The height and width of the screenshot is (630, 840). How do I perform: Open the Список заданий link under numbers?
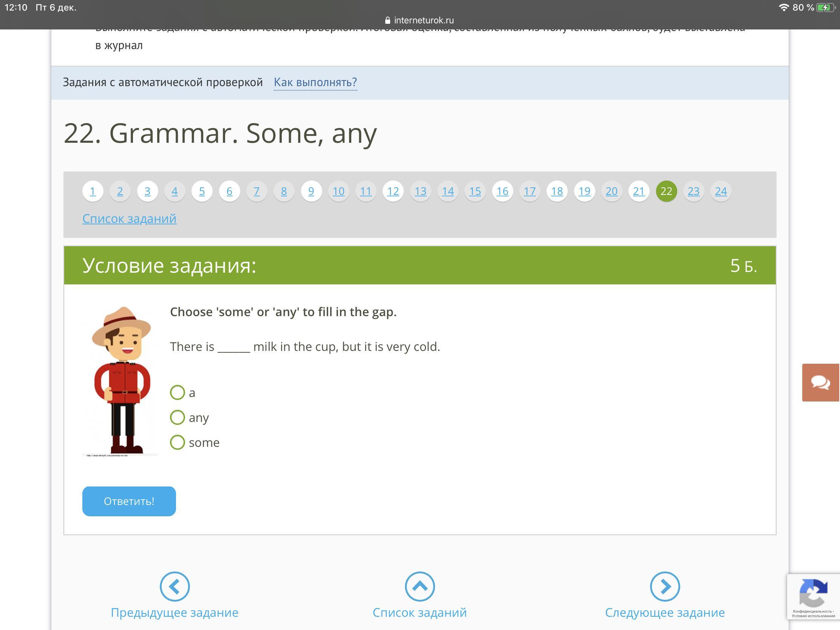129,219
